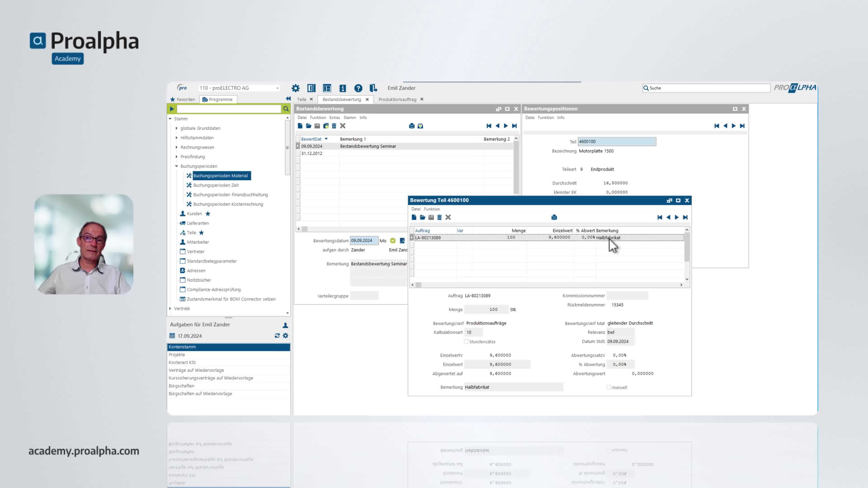Enable the Stundensätze checkbox
This screenshot has height=488, width=868.
click(x=466, y=342)
